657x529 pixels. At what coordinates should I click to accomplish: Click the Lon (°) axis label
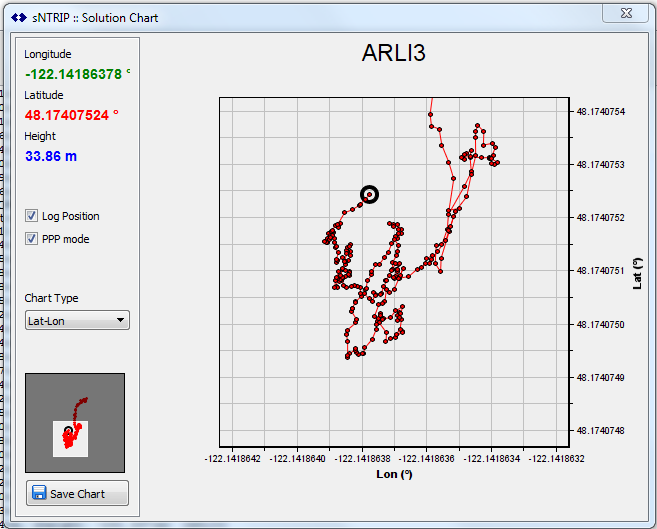coord(391,474)
